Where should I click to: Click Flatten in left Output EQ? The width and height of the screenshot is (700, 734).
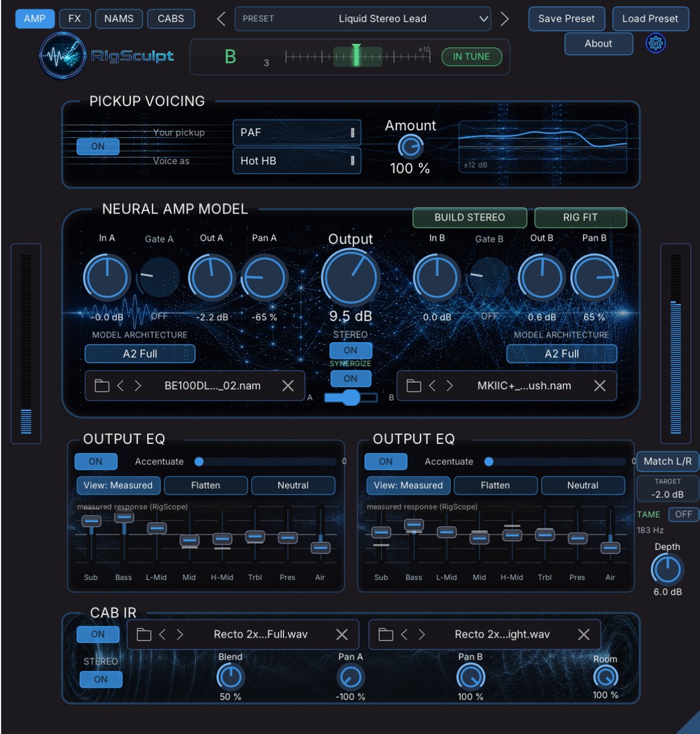point(206,485)
